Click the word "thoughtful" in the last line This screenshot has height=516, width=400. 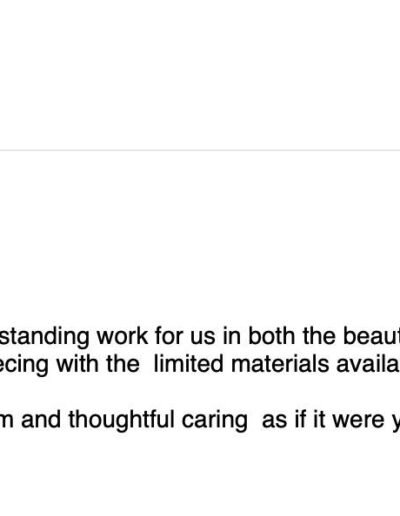[x=121, y=421]
